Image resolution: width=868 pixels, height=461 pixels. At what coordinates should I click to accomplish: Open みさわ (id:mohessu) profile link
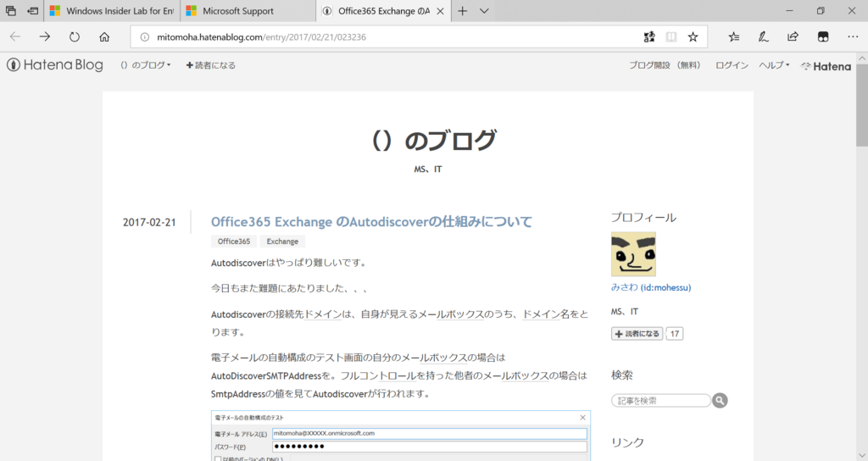click(x=651, y=287)
